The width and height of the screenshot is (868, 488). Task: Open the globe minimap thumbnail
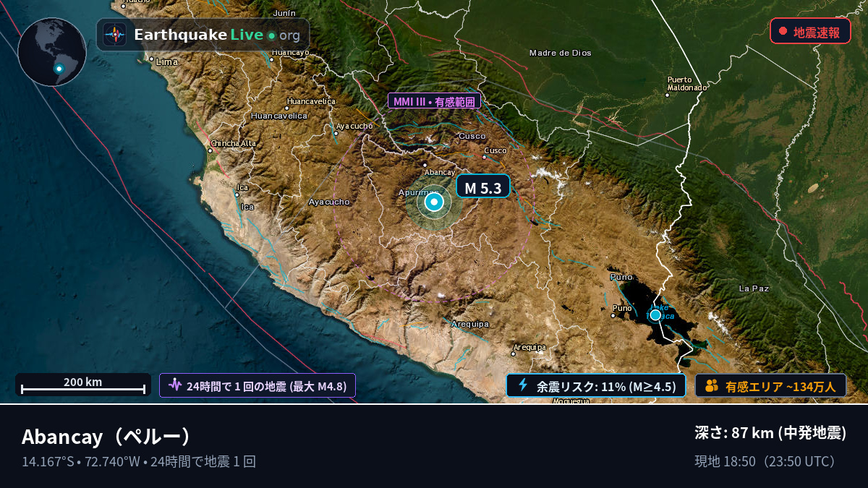(52, 52)
